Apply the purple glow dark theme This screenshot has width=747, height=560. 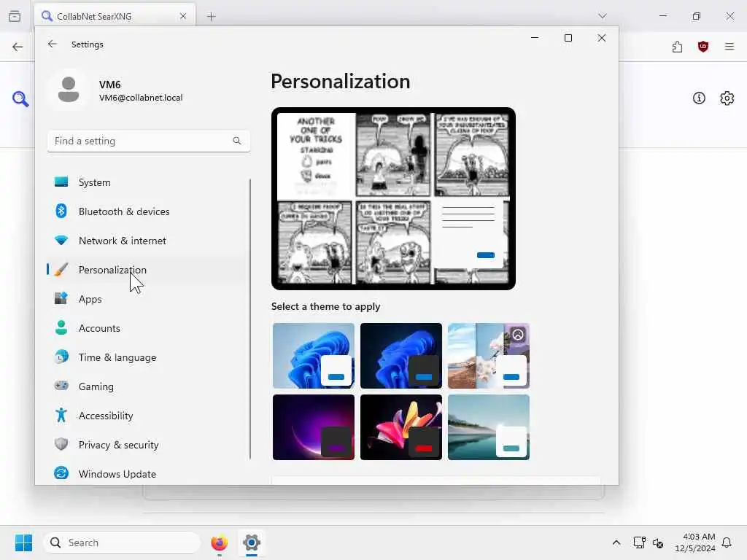coord(314,427)
